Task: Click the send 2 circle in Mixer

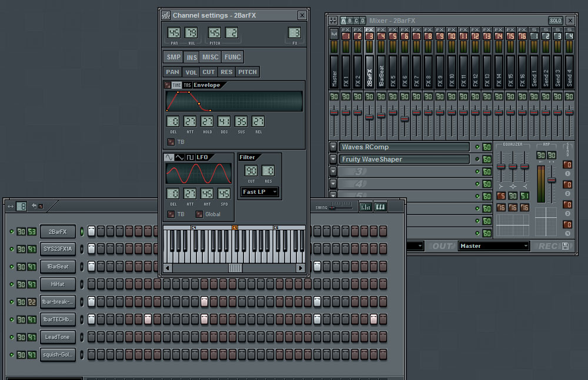Action: tap(567, 194)
